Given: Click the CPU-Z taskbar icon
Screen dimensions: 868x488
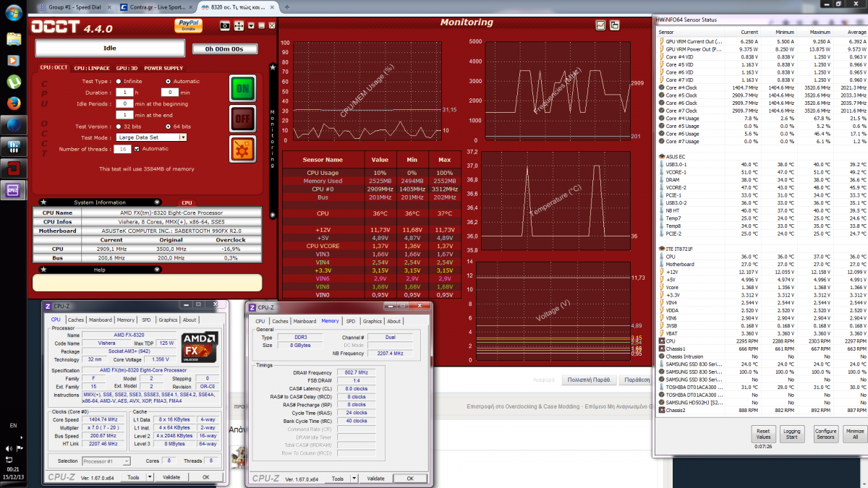Looking at the screenshot, I should tap(13, 189).
